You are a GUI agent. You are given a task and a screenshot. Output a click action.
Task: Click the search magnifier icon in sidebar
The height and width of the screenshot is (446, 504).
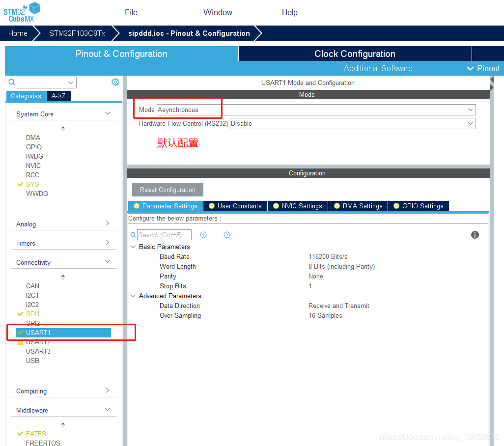click(12, 82)
